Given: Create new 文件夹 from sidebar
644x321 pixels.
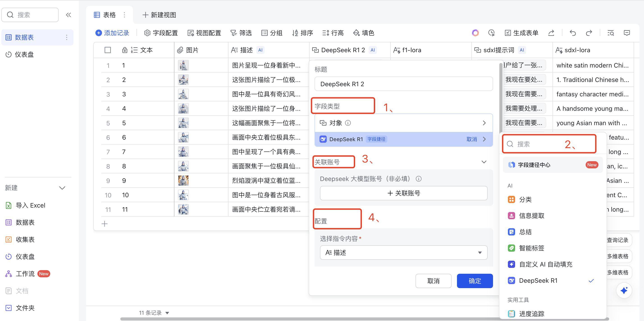Looking at the screenshot, I should (x=20, y=308).
